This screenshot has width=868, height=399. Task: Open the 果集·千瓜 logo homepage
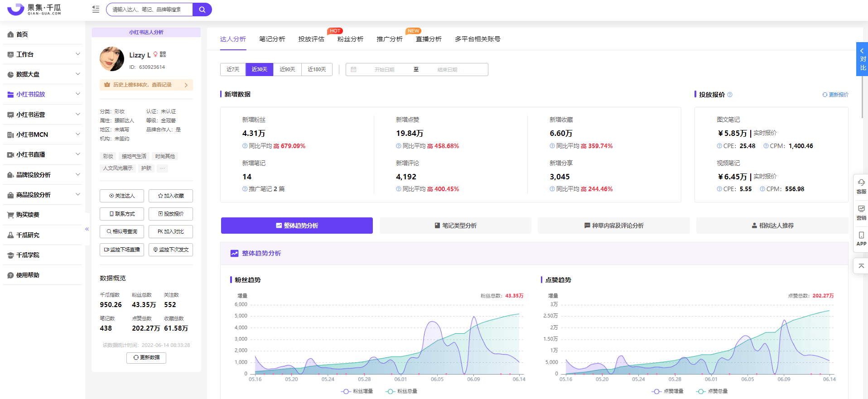point(34,9)
